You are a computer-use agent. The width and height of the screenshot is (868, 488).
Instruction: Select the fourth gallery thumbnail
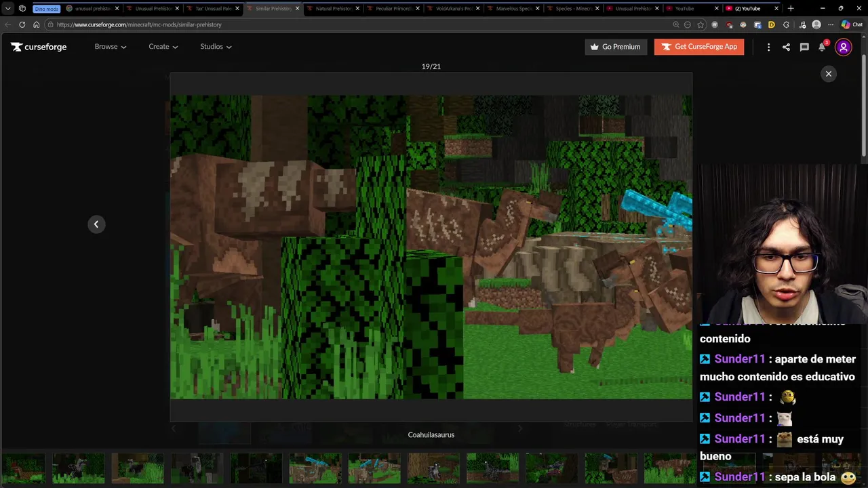[x=197, y=469]
